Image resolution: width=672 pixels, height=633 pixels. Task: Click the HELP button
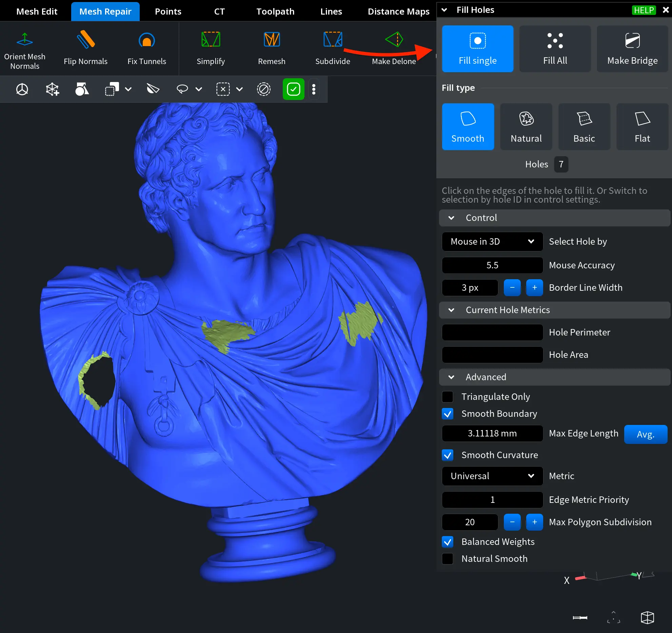[x=643, y=10]
